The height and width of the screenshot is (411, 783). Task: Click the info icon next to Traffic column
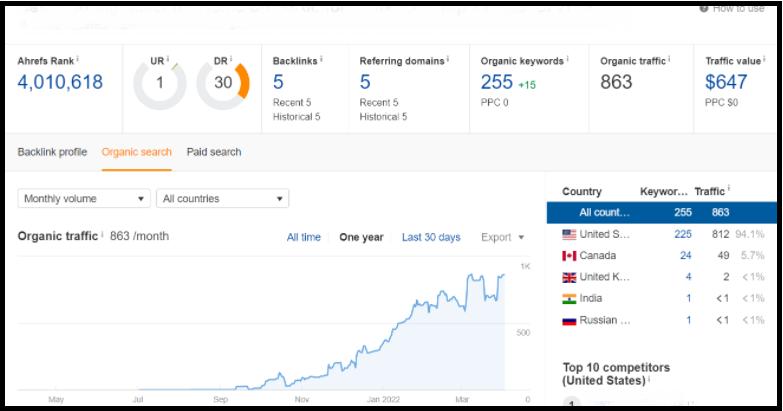[x=729, y=188]
